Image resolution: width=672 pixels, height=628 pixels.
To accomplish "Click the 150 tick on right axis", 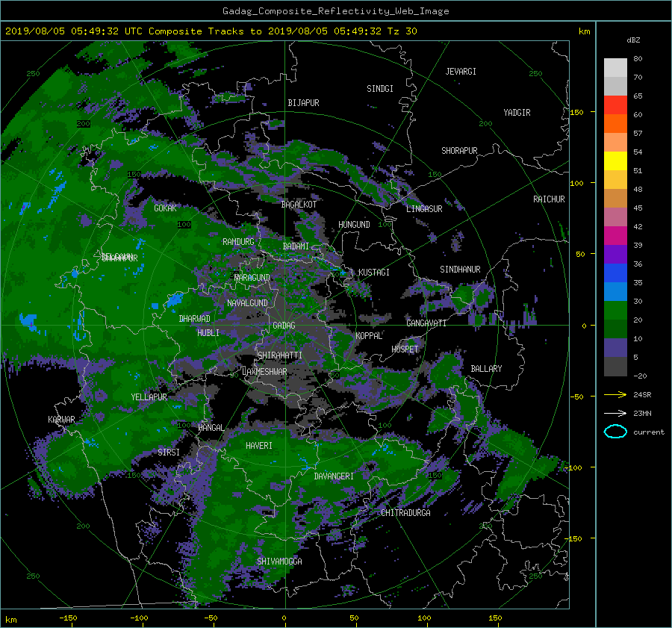I will [577, 112].
